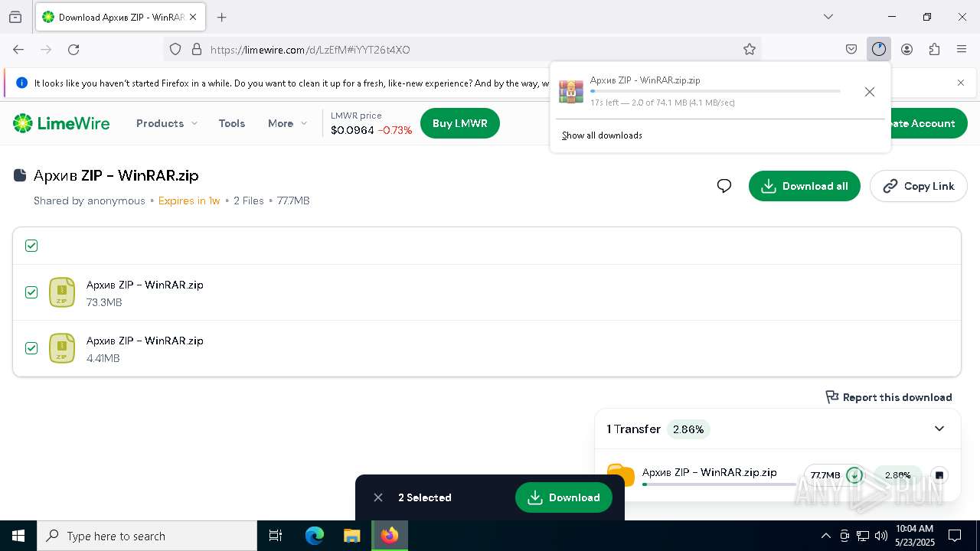This screenshot has height=551, width=980.
Task: Click Copy Link button
Action: pyautogui.click(x=918, y=186)
